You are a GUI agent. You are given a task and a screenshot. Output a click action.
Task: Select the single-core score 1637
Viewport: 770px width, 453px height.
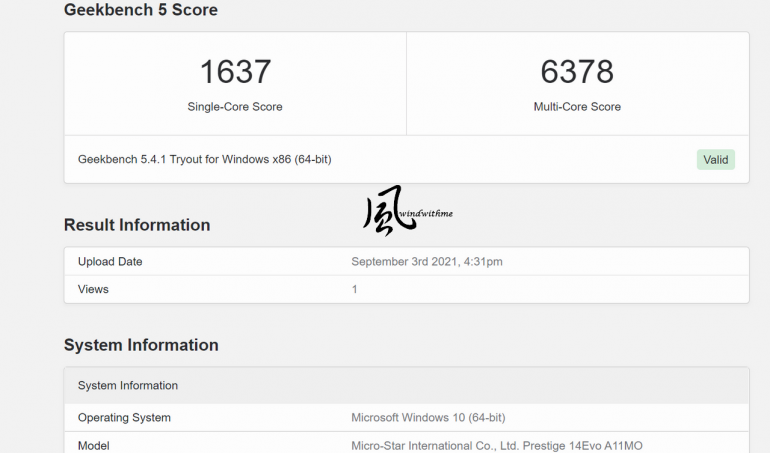(235, 72)
